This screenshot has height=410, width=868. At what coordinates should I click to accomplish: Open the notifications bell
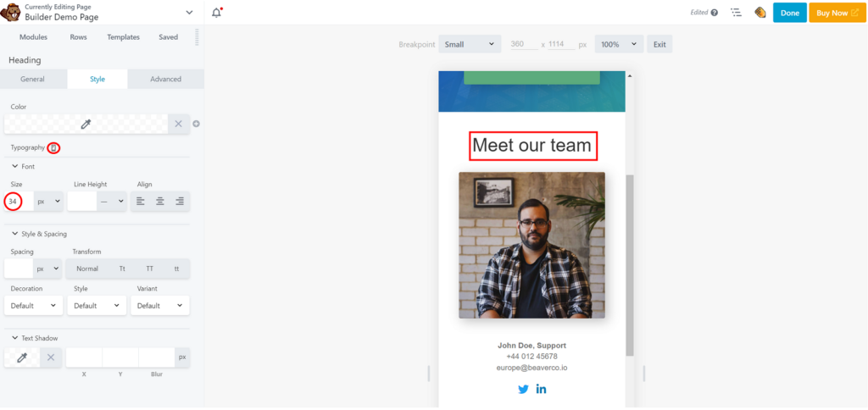click(216, 13)
